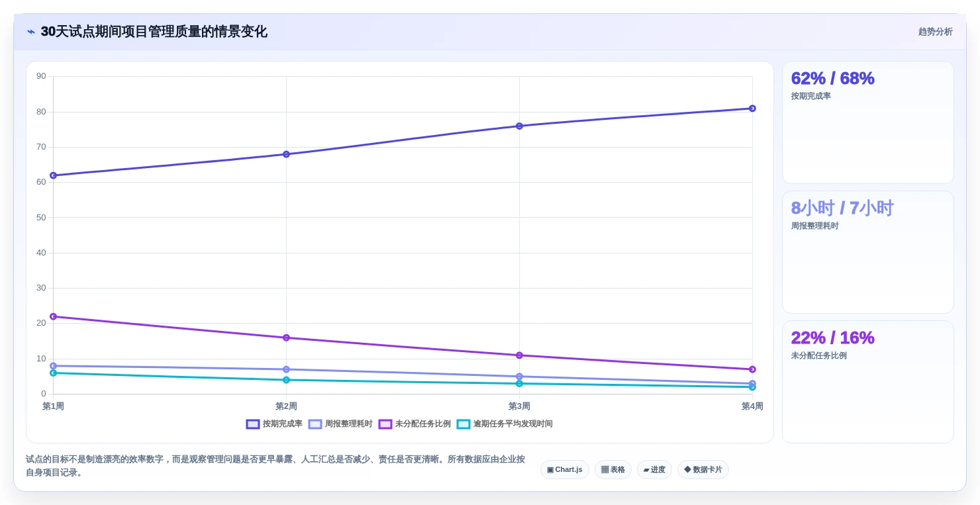This screenshot has width=980, height=505.
Task: Click the chart title 30天试点期间项目管理质量的情景变化
Action: (x=154, y=32)
